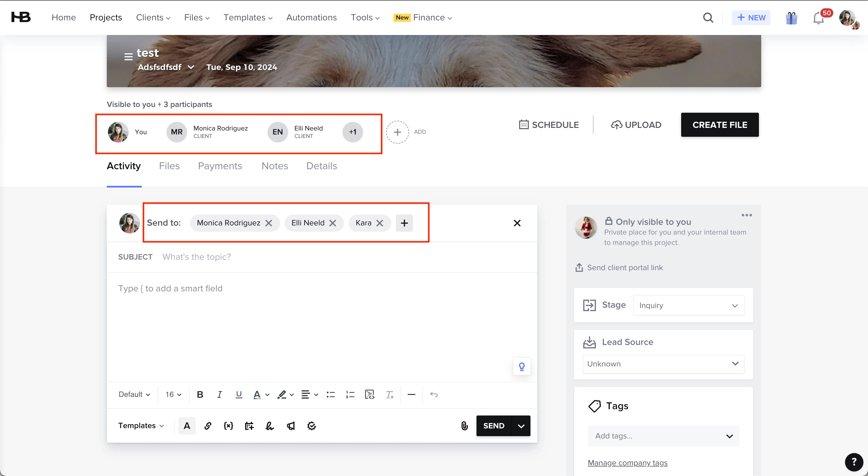Open the Templates dropdown in email composer
Screen dimensions: 868x476
(141, 426)
